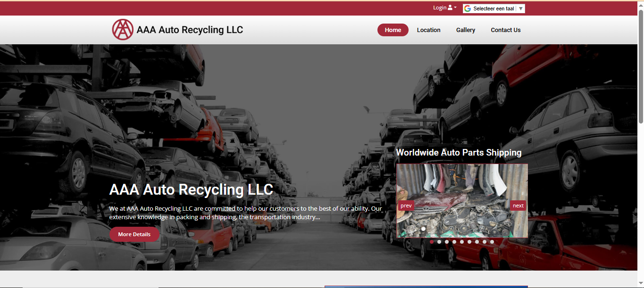
Task: Click the auto parts shipping slideshow image
Action: tap(461, 189)
